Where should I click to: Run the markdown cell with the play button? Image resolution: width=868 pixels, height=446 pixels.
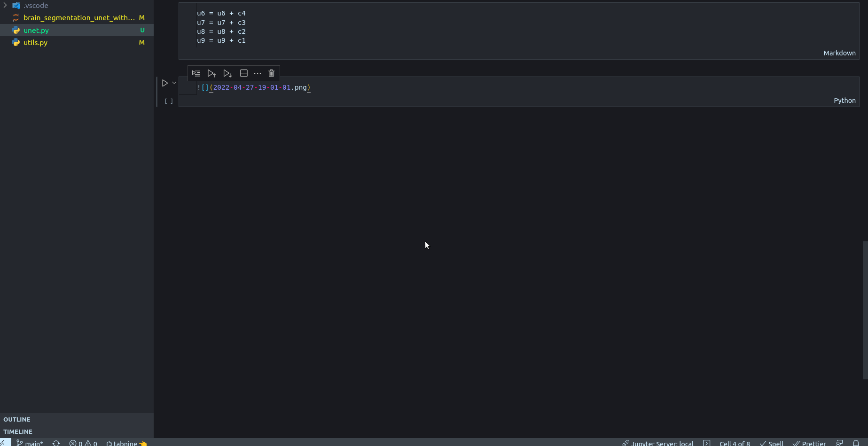point(165,83)
